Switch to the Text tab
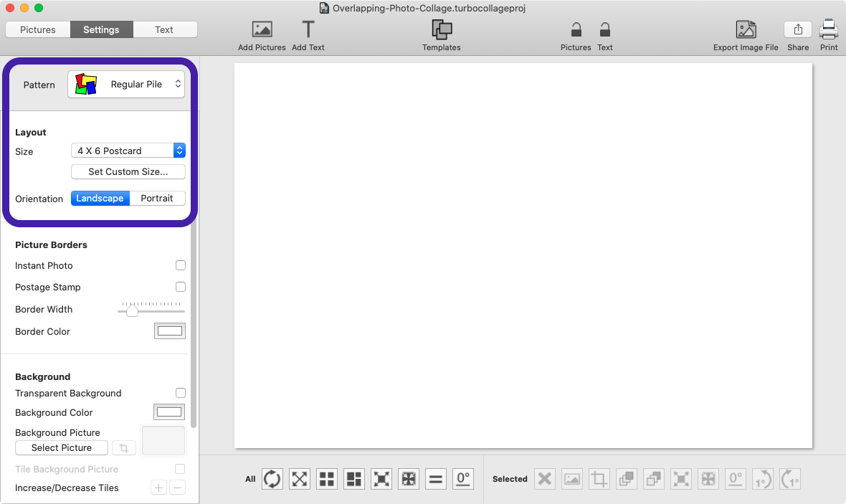Image resolution: width=846 pixels, height=504 pixels. pos(164,29)
